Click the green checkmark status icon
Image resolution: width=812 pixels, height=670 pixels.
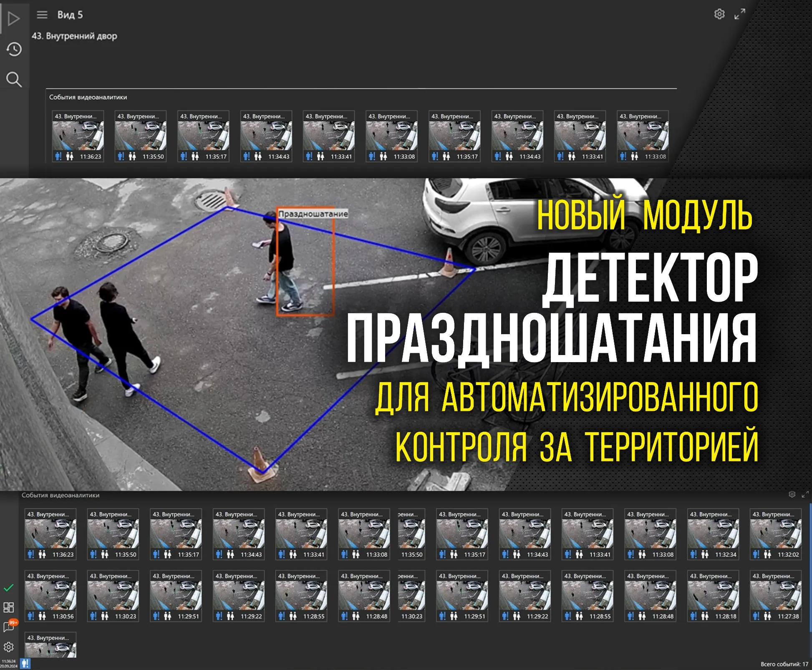click(x=9, y=588)
